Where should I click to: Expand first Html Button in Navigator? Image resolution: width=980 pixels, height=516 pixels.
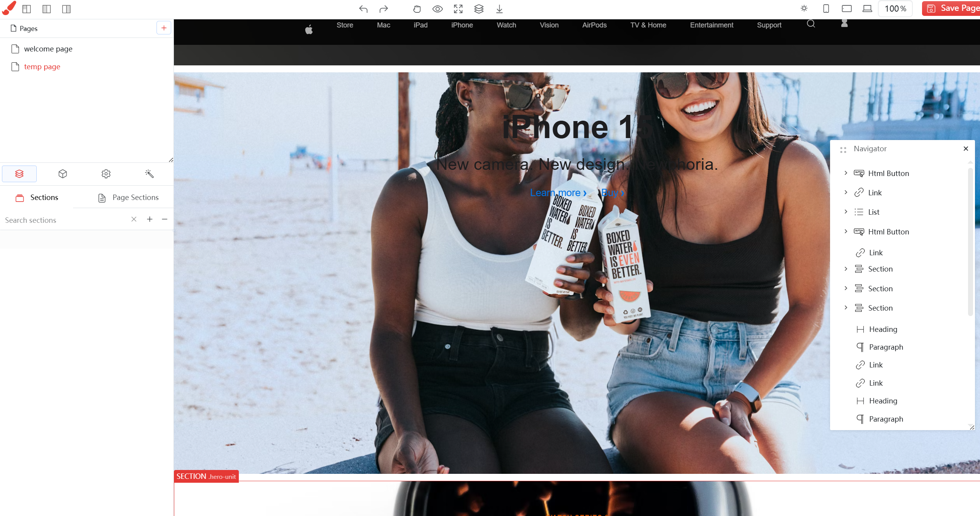tap(846, 173)
